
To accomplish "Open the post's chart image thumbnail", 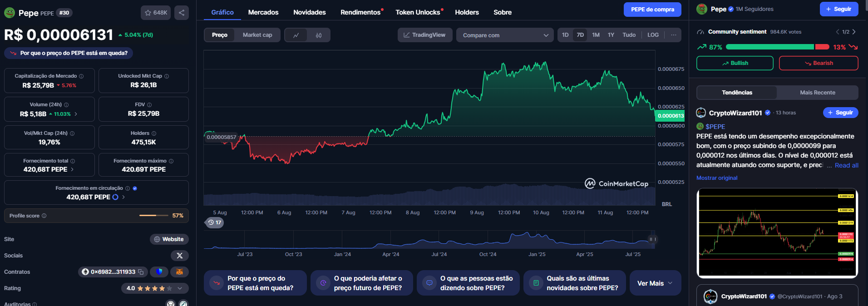I will (x=777, y=233).
